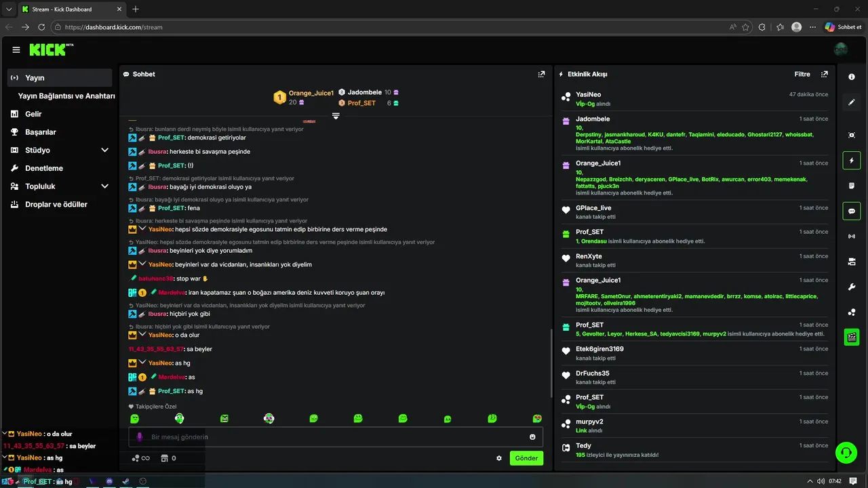Open the green headset support button
This screenshot has width=868, height=488.
coord(846,453)
